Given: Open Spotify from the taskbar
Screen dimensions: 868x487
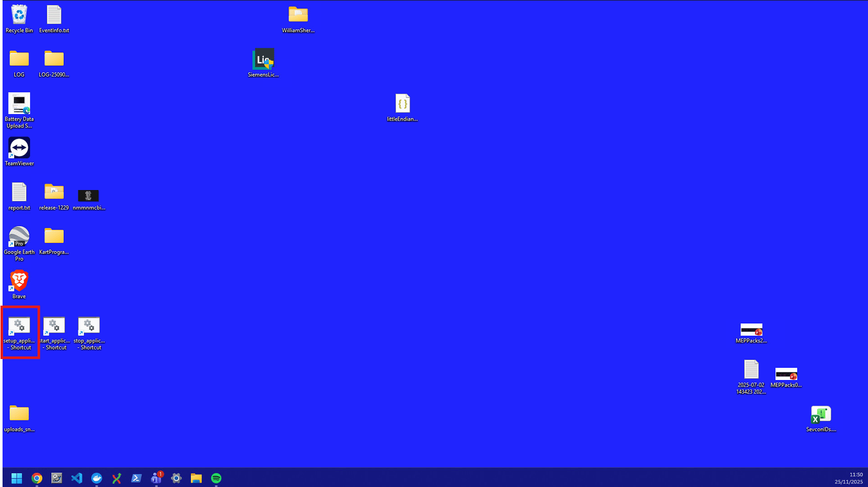Looking at the screenshot, I should [216, 478].
